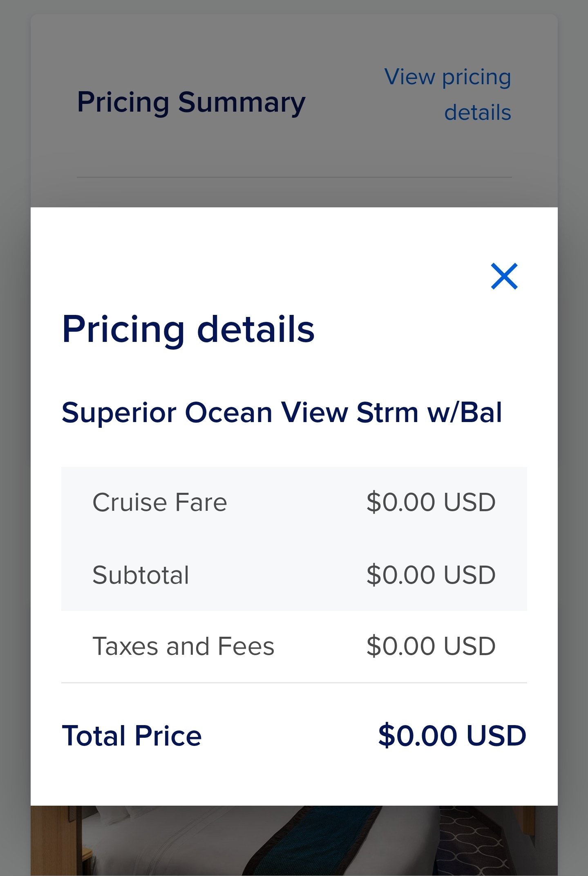
Task: Tap the dimmed area left of dialog
Action: click(x=15, y=491)
